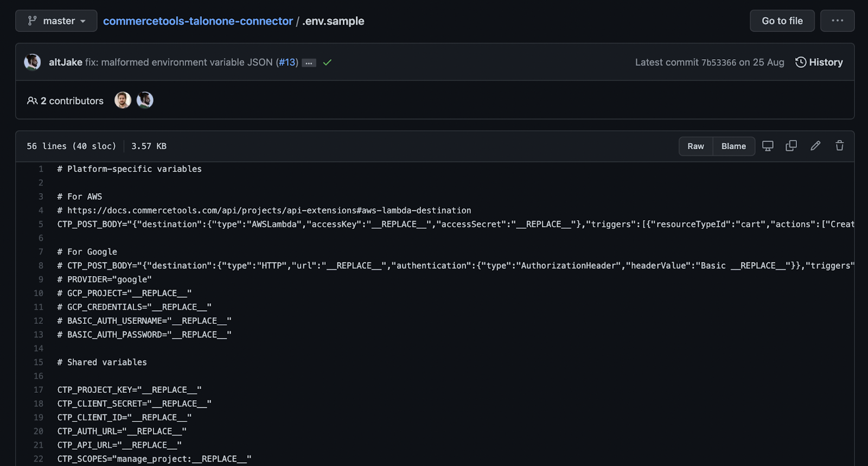868x466 pixels.
Task: Click the GCP_PROJECT line
Action: click(x=124, y=293)
